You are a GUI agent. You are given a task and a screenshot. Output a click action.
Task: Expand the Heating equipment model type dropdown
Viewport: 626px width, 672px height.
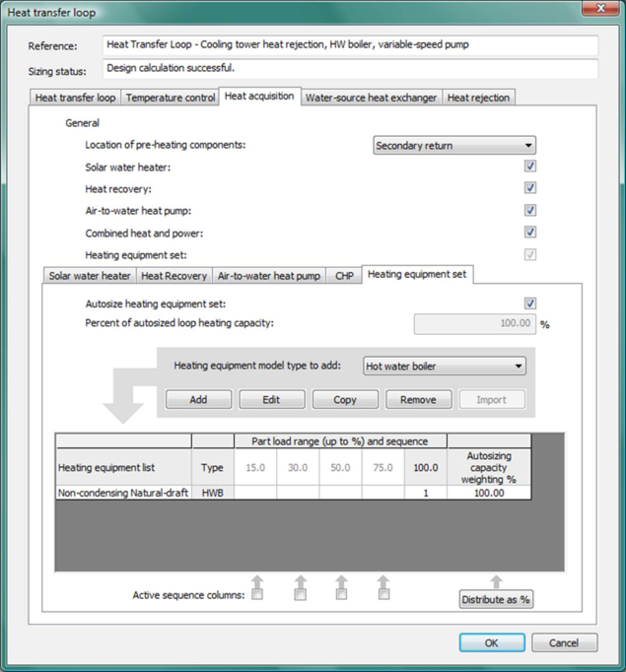tap(444, 367)
